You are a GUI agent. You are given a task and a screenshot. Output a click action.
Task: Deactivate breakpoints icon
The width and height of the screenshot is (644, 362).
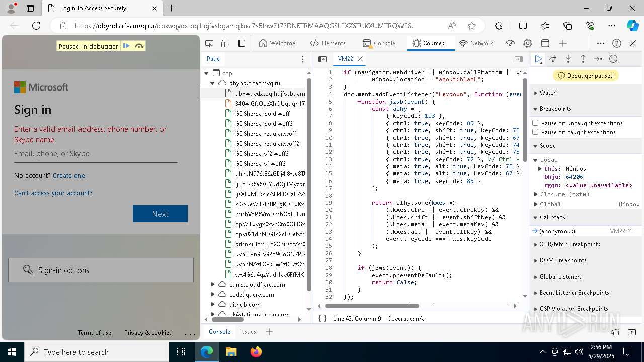pos(613,59)
